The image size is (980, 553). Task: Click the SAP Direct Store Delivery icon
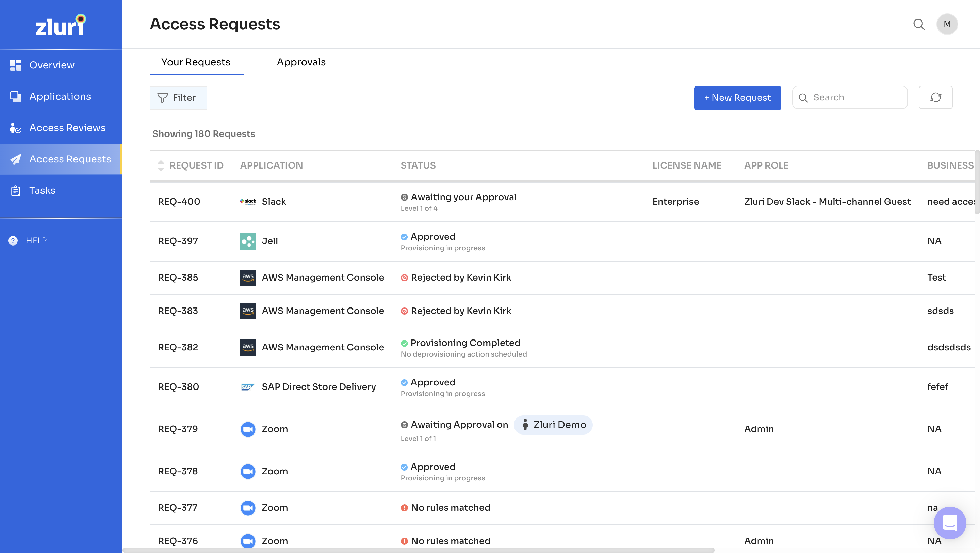(248, 387)
